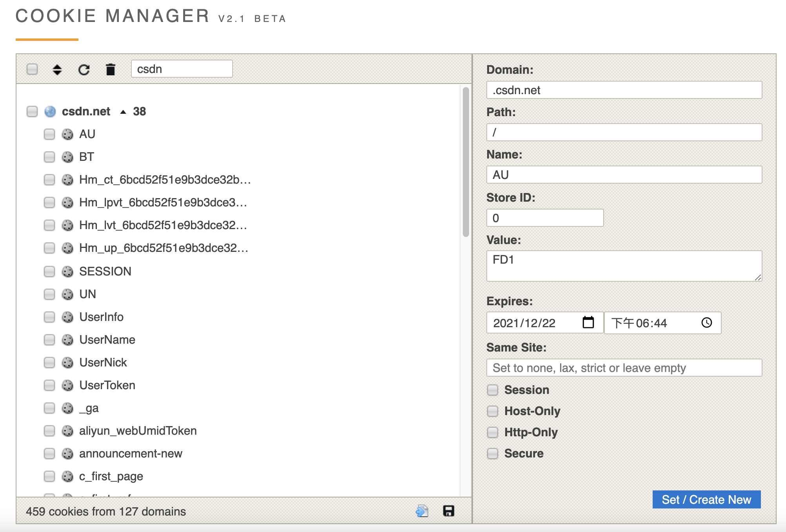The height and width of the screenshot is (532, 786).
Task: Toggle the select-all checkbox in toolbar
Action: [32, 69]
